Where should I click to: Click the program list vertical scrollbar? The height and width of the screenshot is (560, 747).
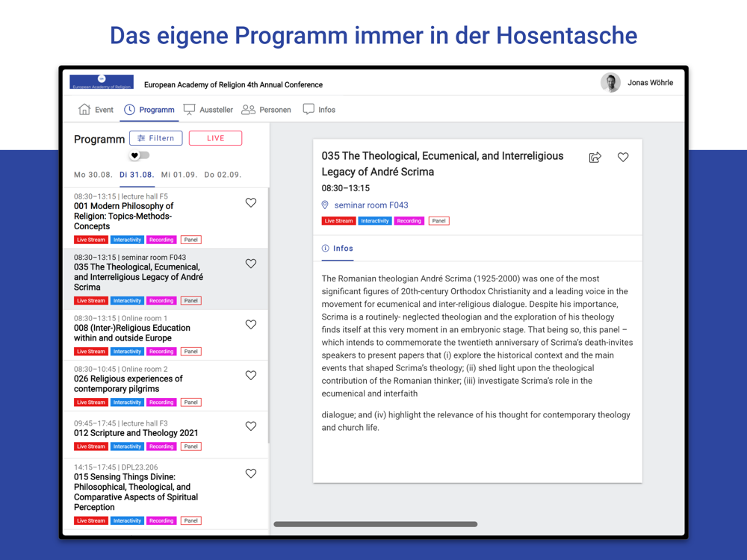pos(269,314)
